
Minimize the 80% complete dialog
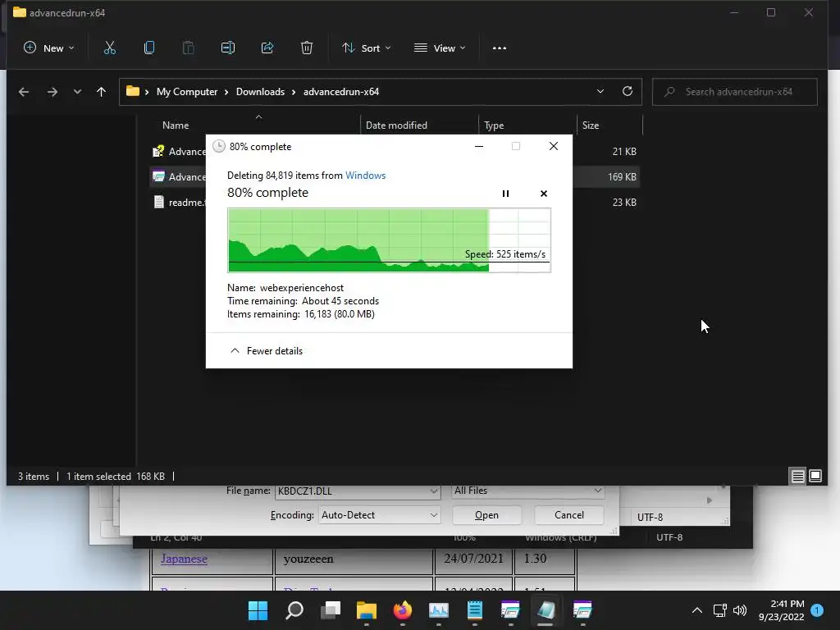(479, 146)
